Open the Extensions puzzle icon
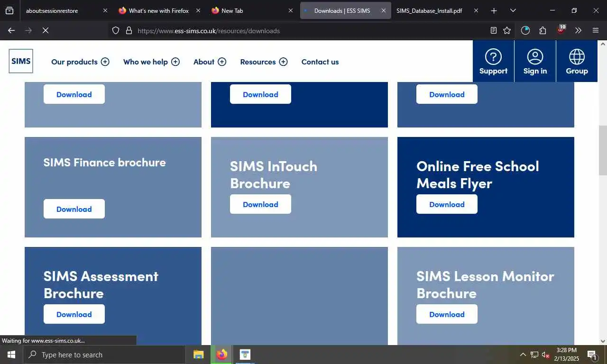607x364 pixels. tap(543, 30)
